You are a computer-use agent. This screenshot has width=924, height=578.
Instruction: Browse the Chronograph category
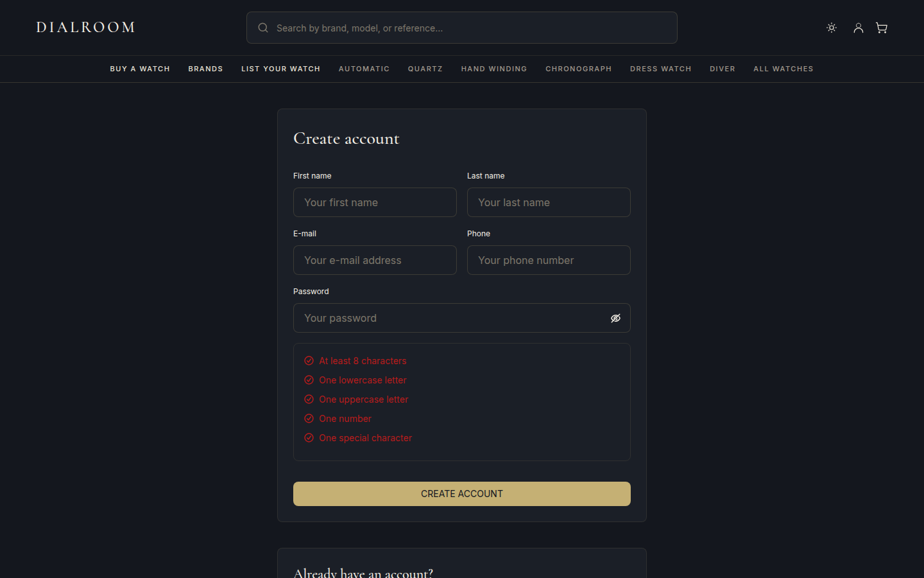point(579,69)
